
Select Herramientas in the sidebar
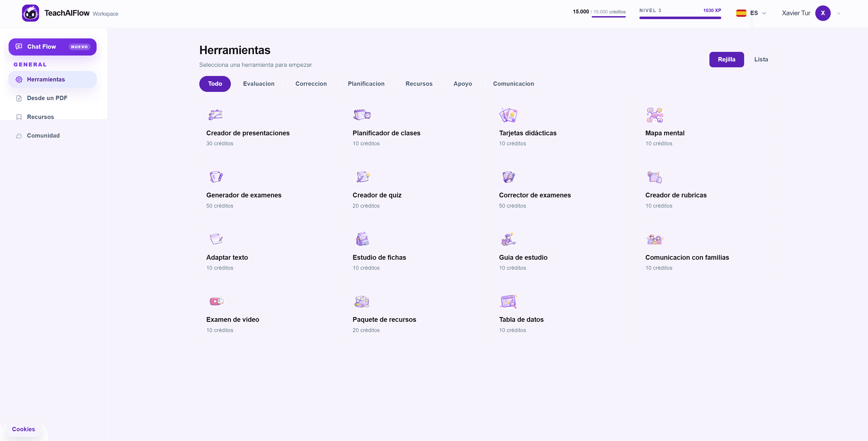click(x=52, y=80)
